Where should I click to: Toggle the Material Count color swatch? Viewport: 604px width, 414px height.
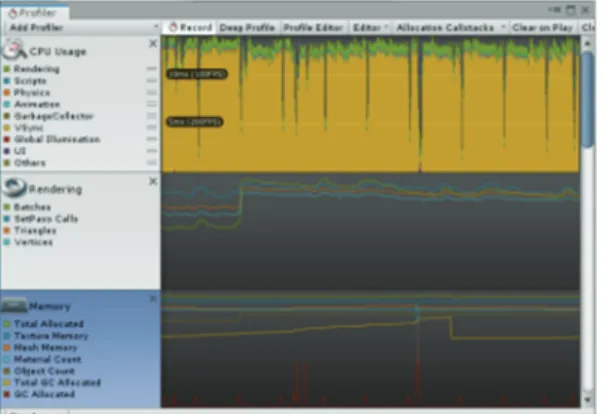(x=7, y=359)
